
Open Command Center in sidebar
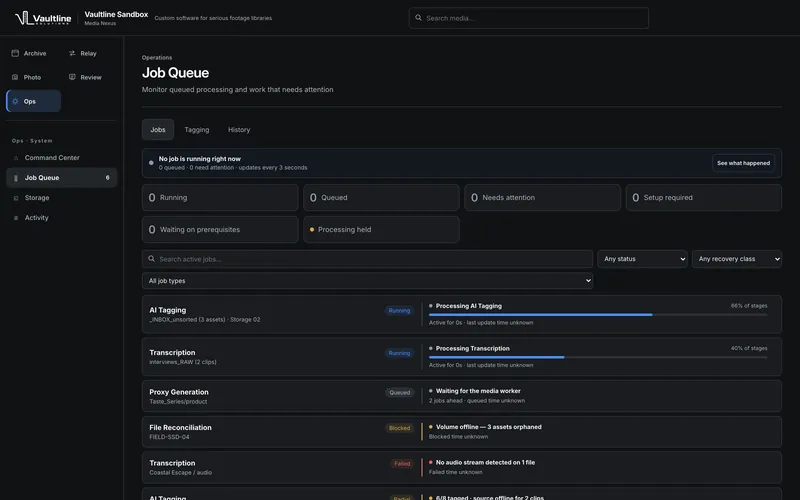tap(62, 158)
